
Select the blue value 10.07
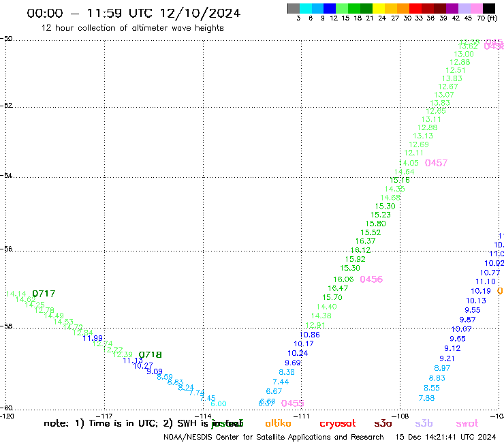(x=461, y=329)
